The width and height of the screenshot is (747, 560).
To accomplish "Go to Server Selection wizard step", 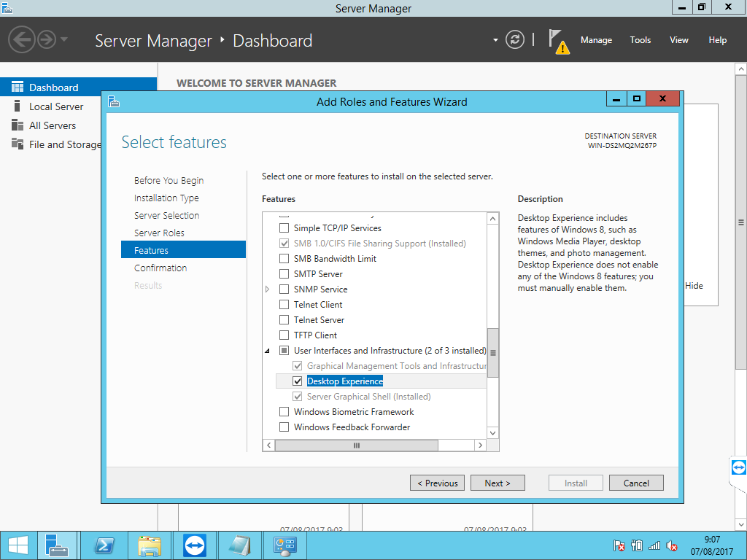I will pos(167,215).
